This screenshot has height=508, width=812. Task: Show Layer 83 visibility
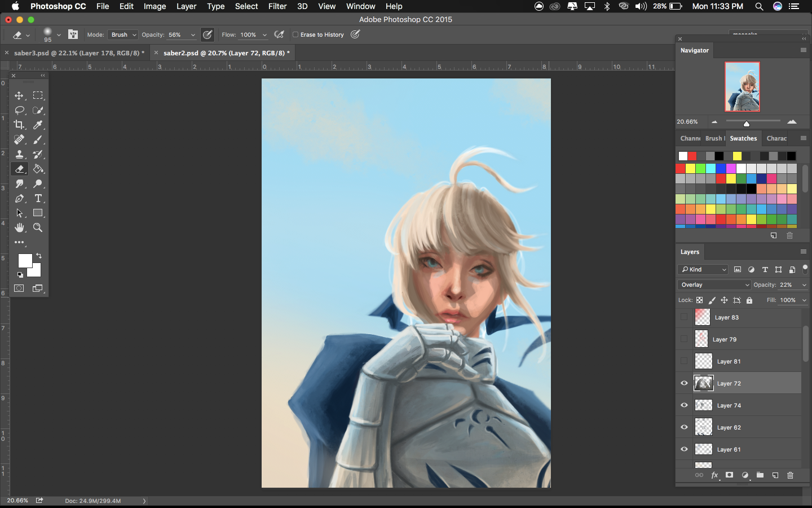pyautogui.click(x=684, y=317)
